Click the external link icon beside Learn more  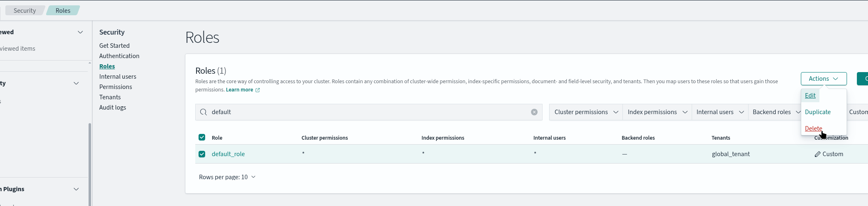(257, 90)
